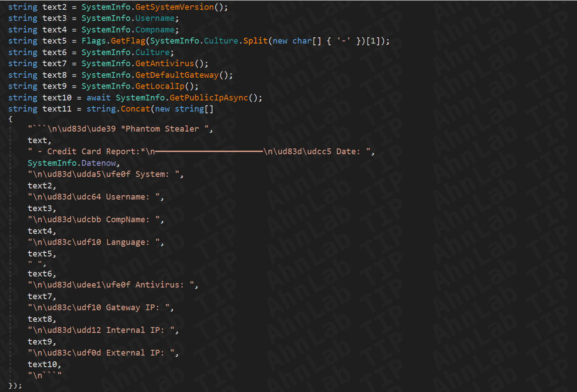Click the text9 variable in its declaration

55,86
